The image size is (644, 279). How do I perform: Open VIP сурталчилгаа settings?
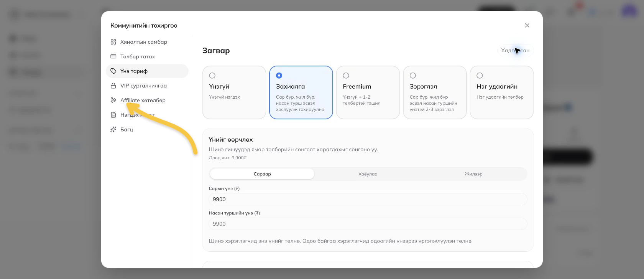pyautogui.click(x=147, y=86)
